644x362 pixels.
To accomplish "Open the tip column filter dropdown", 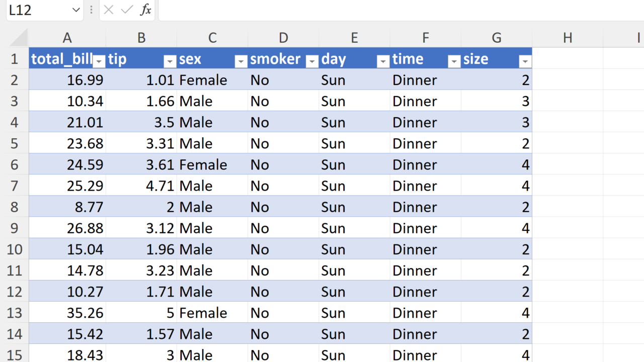I will pyautogui.click(x=171, y=61).
